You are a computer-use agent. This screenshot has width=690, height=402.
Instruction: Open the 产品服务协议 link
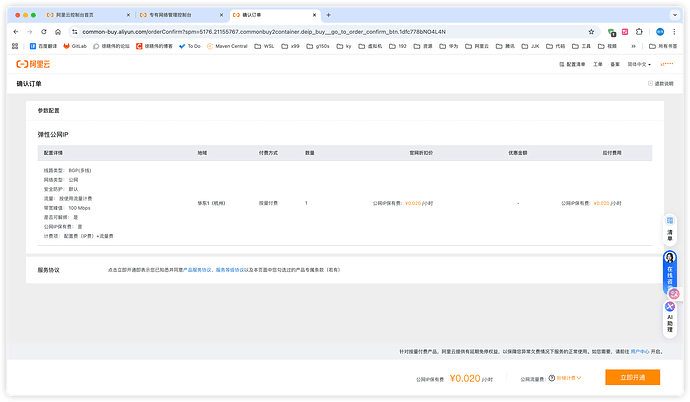click(x=197, y=269)
